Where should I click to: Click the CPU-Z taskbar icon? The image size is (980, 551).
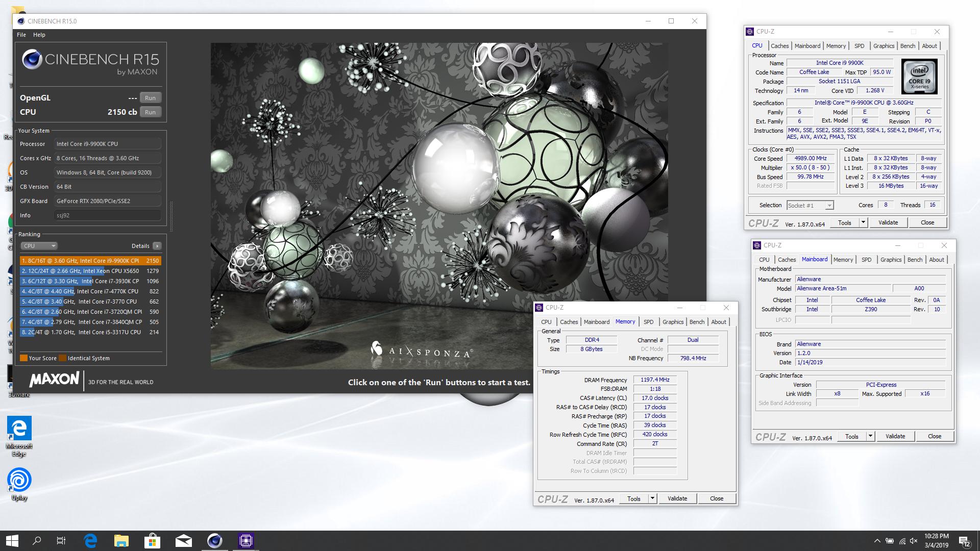[x=246, y=540]
